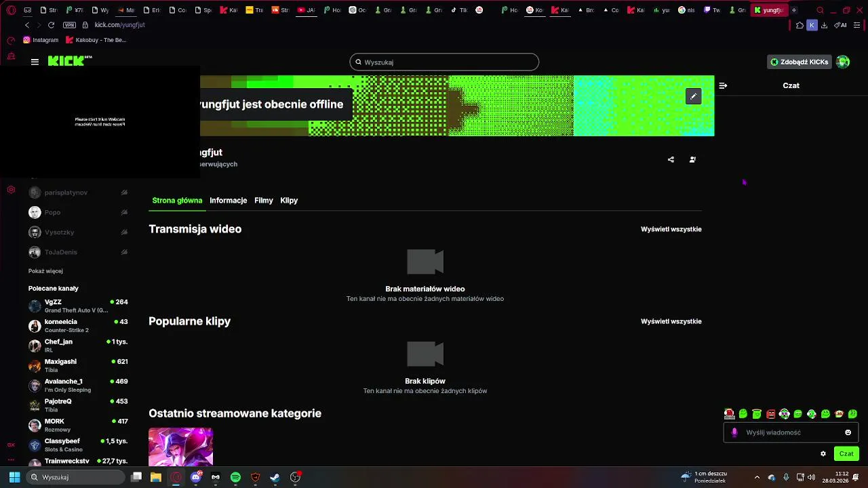Click the taskbar volume speaker icon
The height and width of the screenshot is (488, 868).
coord(811,477)
